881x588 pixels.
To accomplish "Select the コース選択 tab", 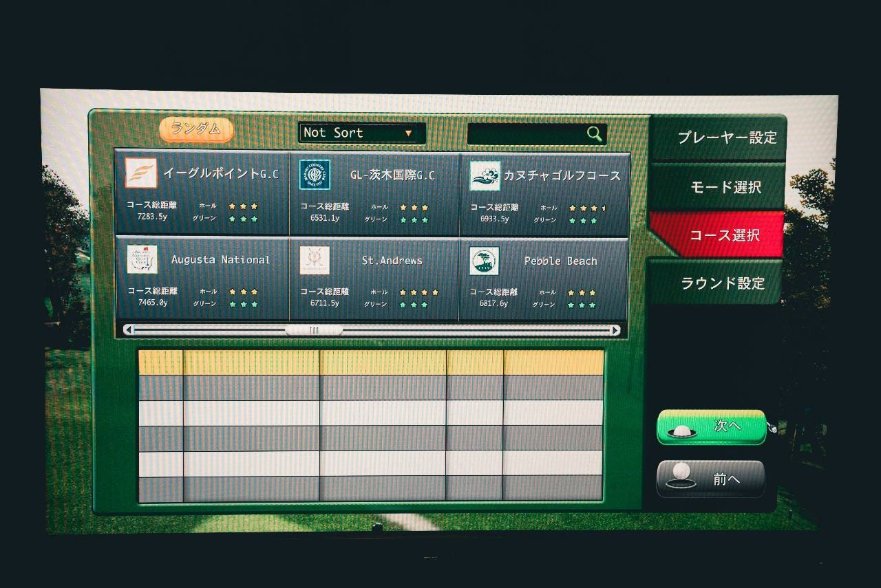I will coord(724,235).
